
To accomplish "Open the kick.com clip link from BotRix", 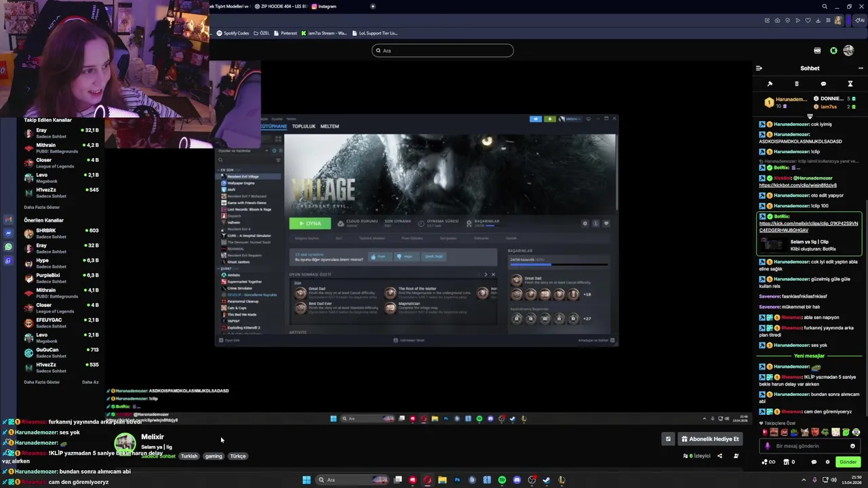I will pos(808,227).
